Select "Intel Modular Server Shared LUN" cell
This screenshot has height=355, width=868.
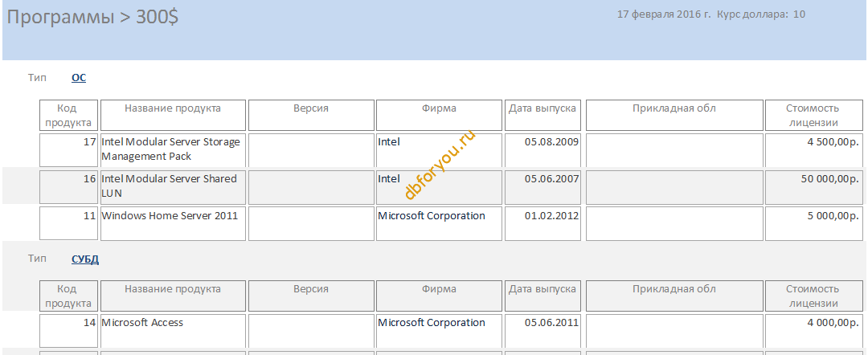tap(173, 187)
